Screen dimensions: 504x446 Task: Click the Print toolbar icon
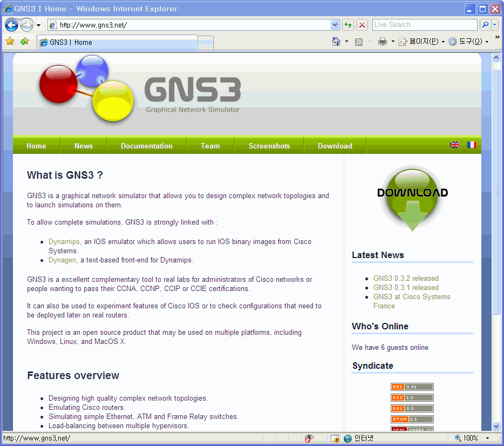(383, 42)
